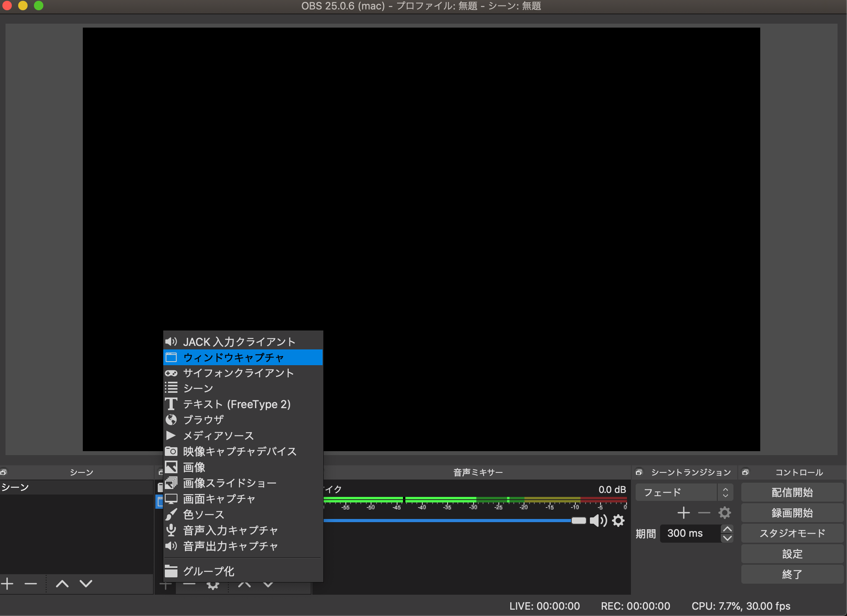847x616 pixels.
Task: Choose ウィンドウキャプチャ source
Action: click(x=243, y=357)
